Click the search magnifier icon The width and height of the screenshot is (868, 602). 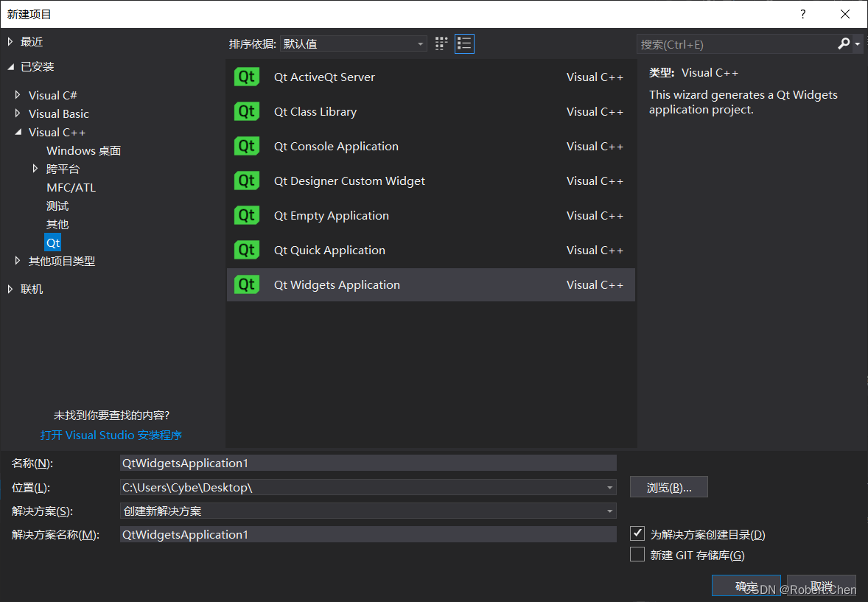(844, 43)
